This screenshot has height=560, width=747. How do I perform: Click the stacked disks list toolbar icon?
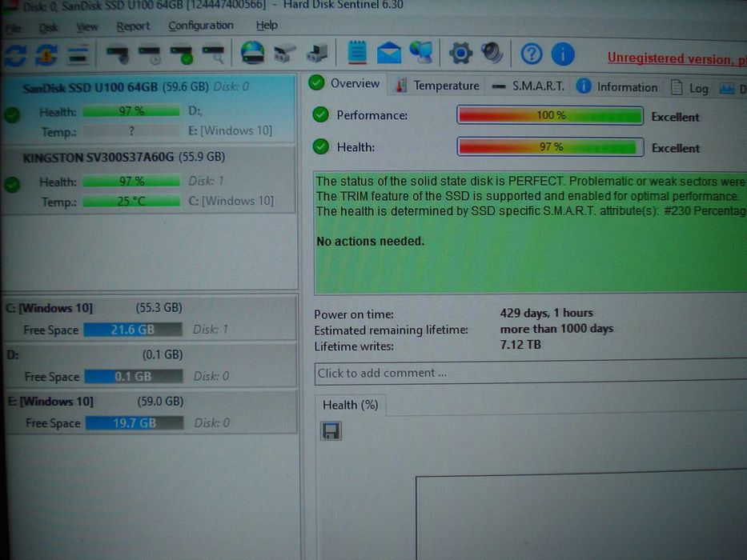78,54
